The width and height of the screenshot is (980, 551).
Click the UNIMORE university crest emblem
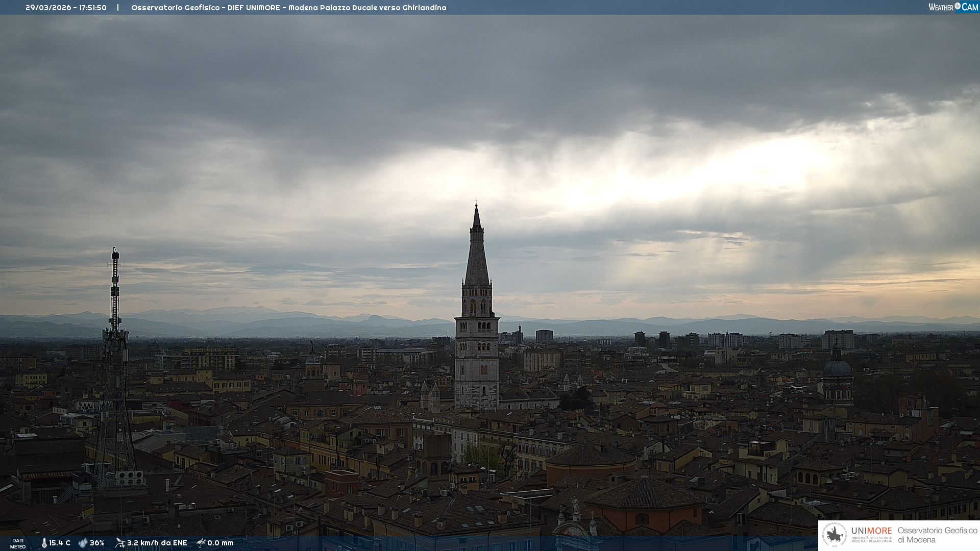835,535
